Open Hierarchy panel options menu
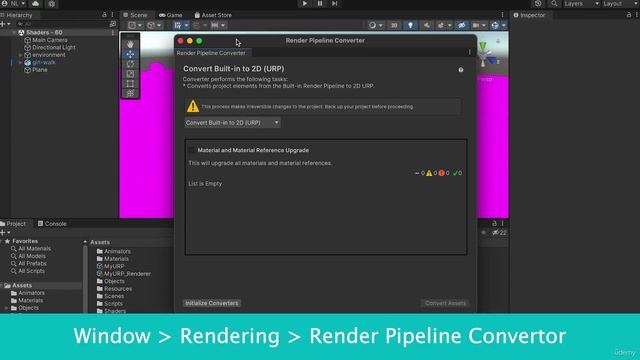Image resolution: width=640 pixels, height=360 pixels. tap(112, 15)
